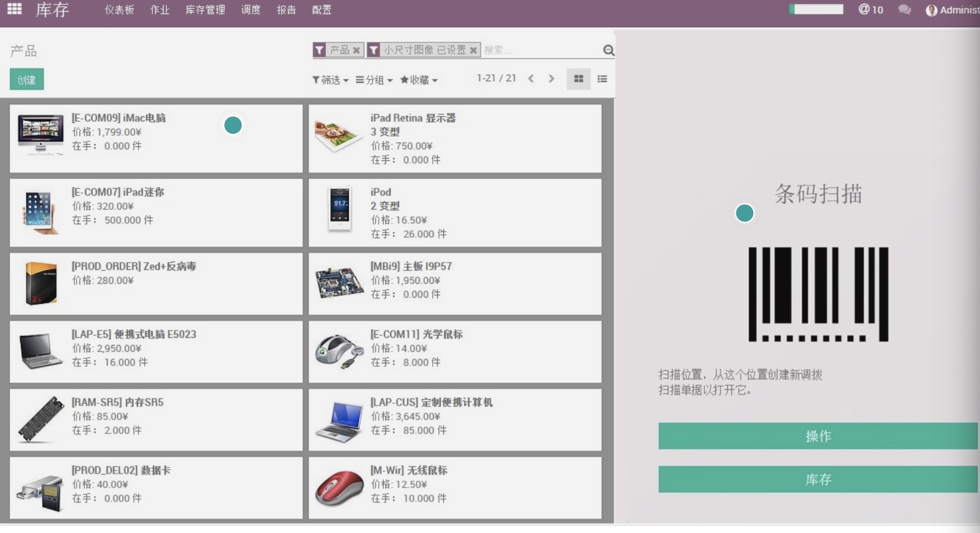Go to previous page arrow
Screen dimensions: 980x533
(x=531, y=78)
